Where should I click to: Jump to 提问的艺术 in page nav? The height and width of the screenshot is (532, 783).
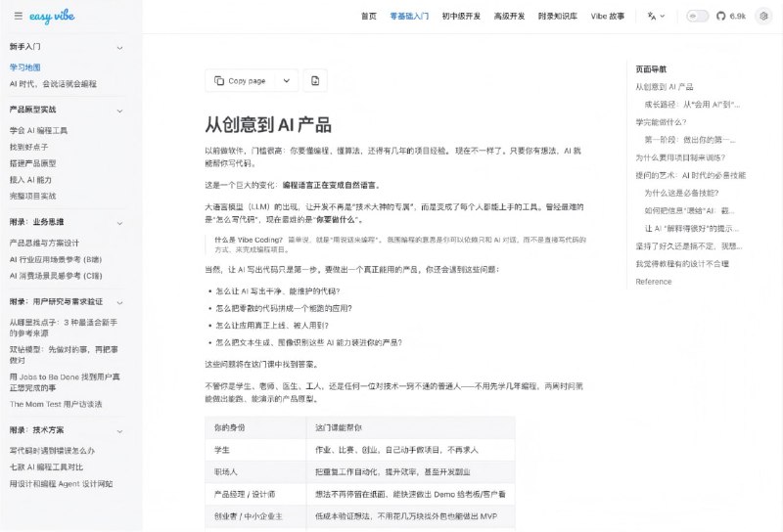(691, 175)
